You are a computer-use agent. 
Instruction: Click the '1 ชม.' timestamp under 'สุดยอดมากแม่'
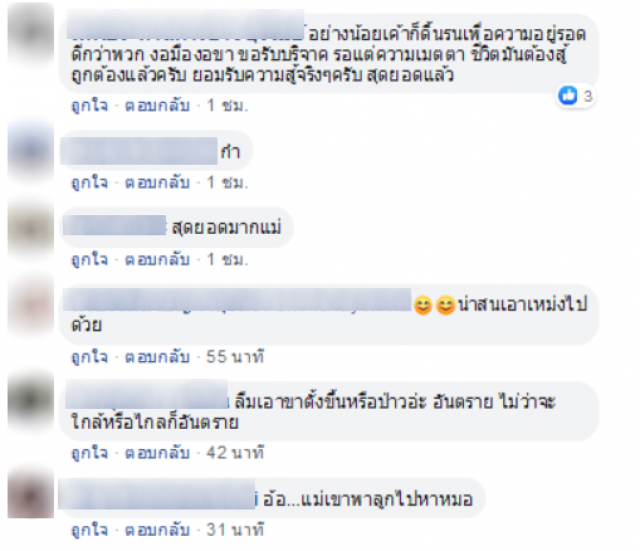[227, 259]
